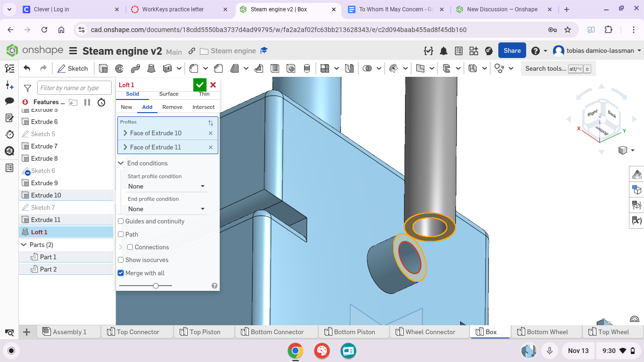Confirm Loft 1 with the green checkmark

[199, 85]
